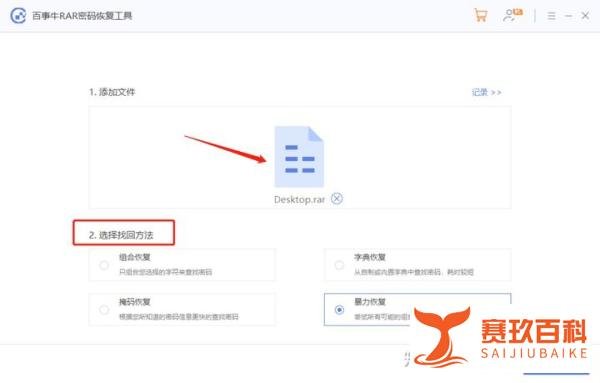Click the Desktop.rar file name
The width and height of the screenshot is (600, 383).
(299, 200)
